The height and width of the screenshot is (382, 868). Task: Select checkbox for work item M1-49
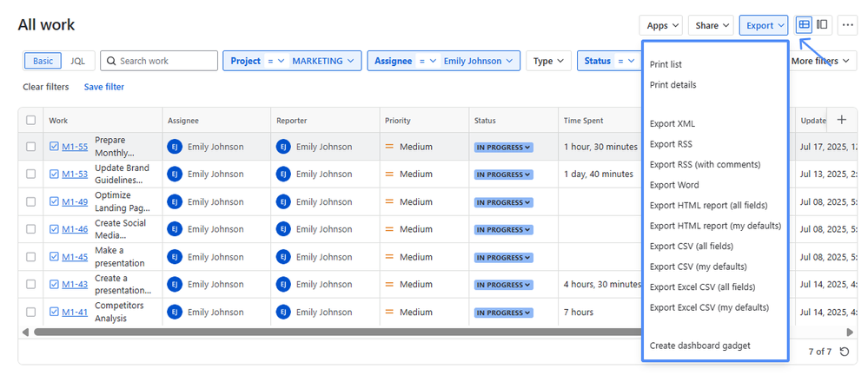31,201
